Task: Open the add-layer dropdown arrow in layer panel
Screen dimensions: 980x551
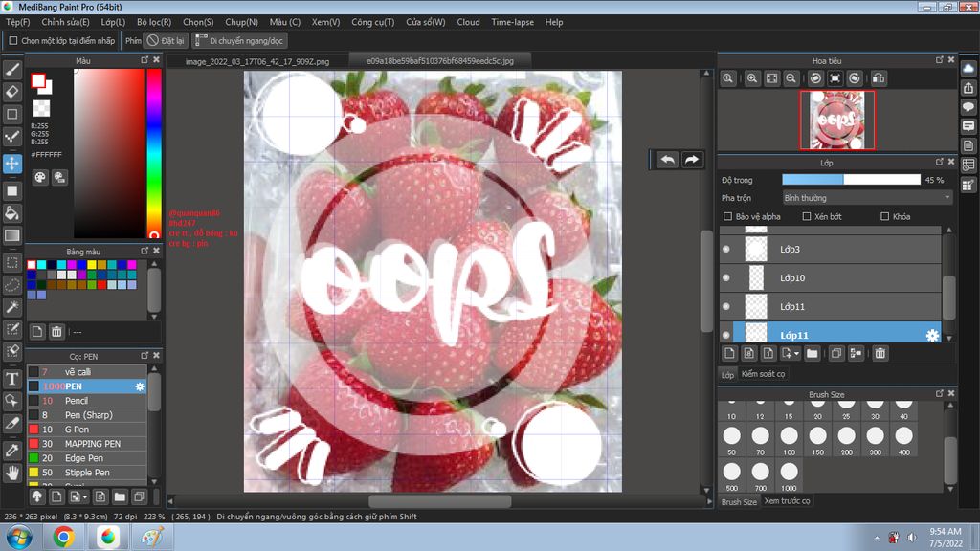Action: [796, 354]
